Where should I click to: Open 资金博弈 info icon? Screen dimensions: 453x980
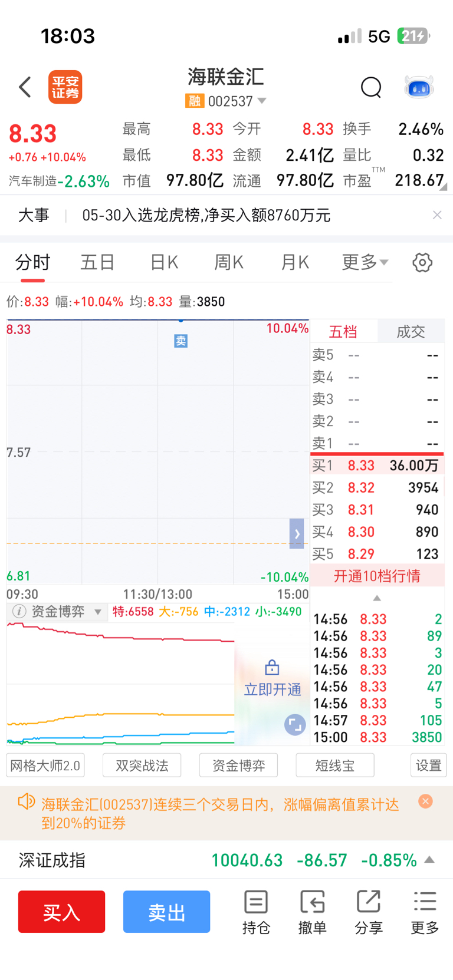[x=19, y=612]
